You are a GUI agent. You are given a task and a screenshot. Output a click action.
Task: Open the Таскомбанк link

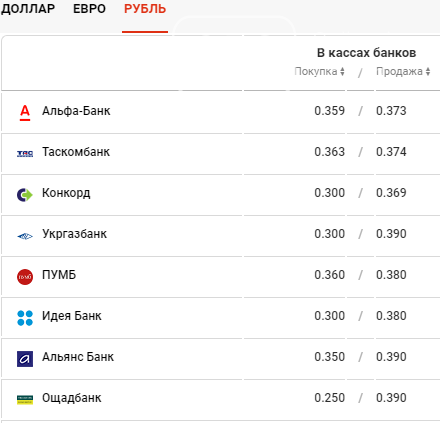[x=76, y=152]
